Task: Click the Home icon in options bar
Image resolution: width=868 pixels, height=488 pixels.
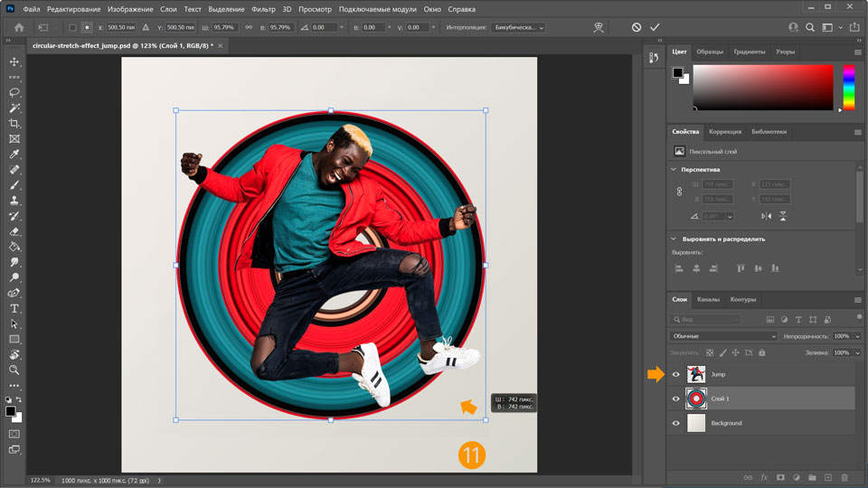Action: click(19, 27)
